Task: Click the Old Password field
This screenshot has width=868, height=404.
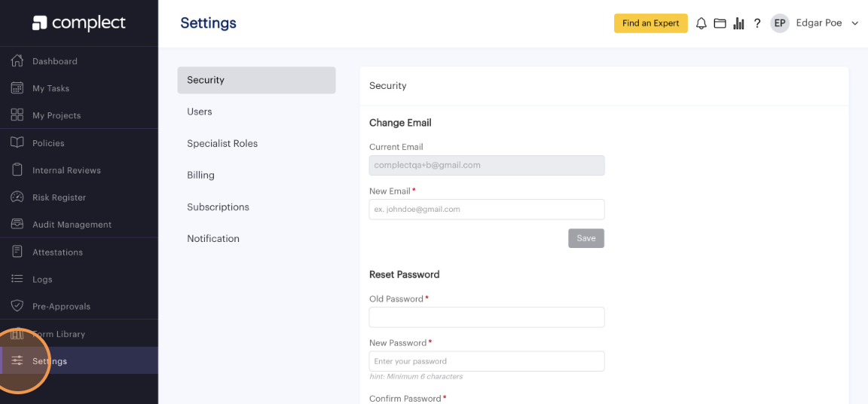Action: tap(487, 317)
